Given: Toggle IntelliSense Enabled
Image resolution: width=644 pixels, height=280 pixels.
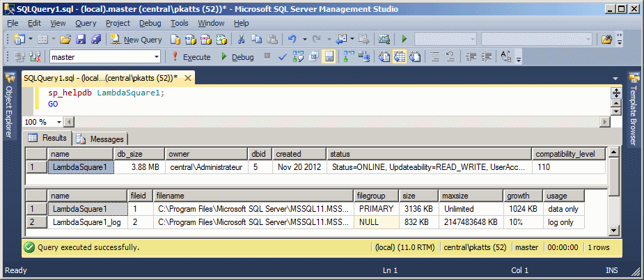Looking at the screenshot, I should click(329, 57).
